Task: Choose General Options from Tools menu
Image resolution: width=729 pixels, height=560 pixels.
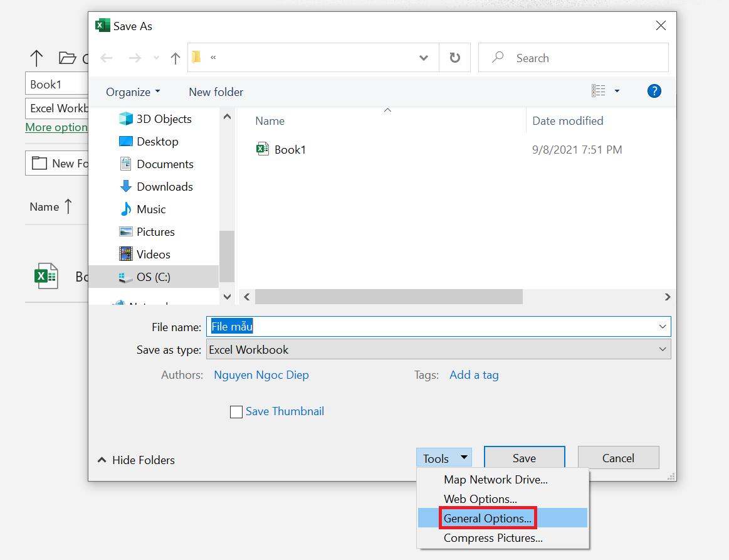Action: pyautogui.click(x=487, y=519)
